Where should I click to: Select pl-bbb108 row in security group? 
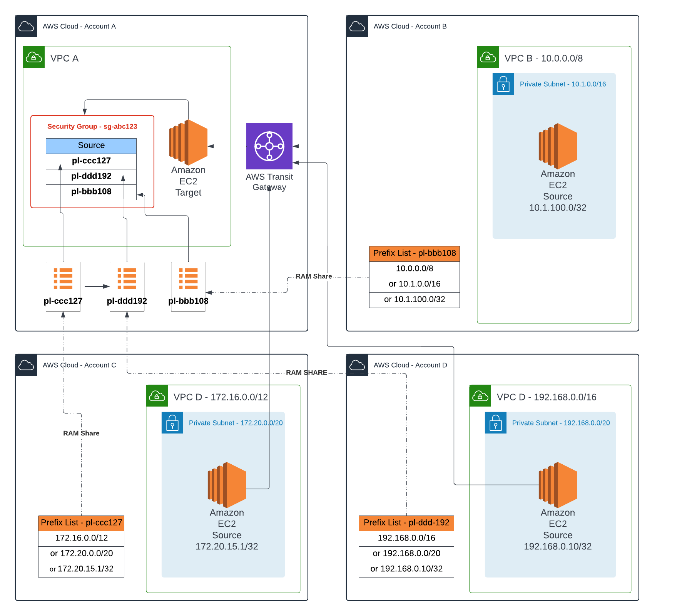coord(91,192)
